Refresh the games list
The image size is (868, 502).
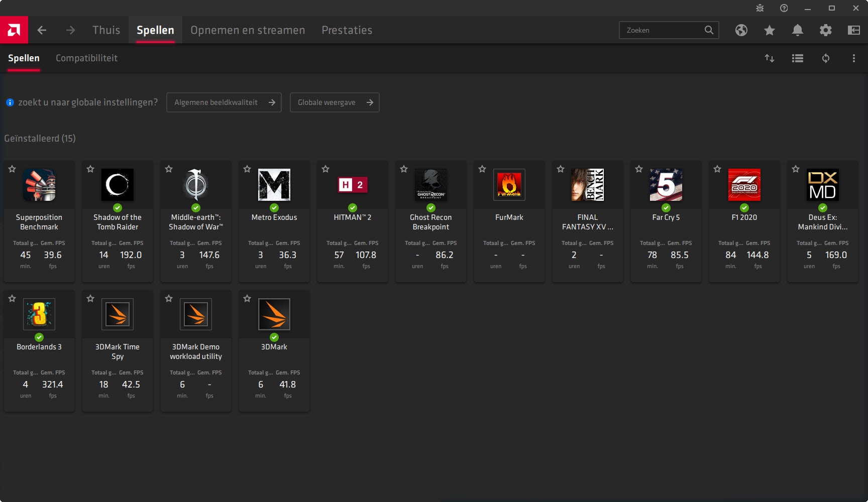point(826,58)
